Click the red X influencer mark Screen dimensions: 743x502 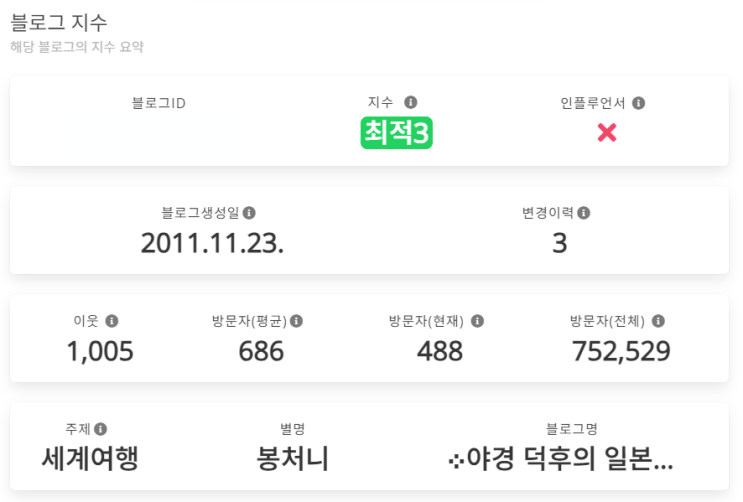(606, 132)
